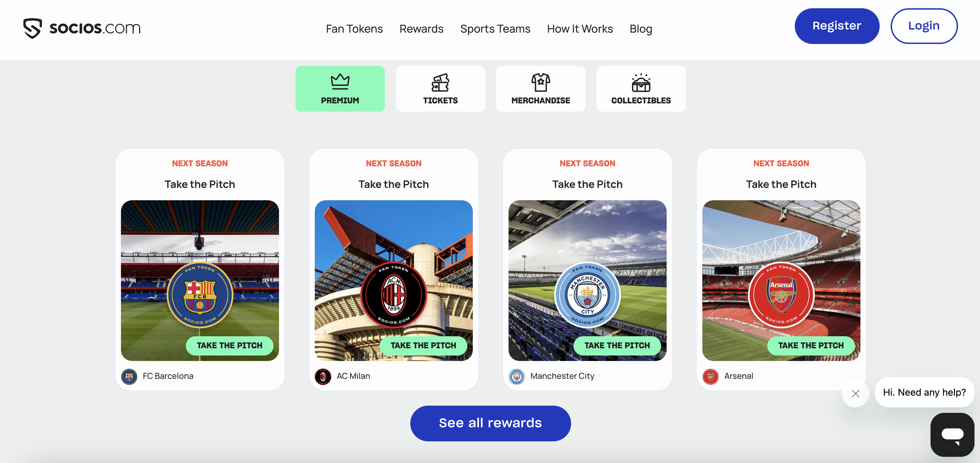Open the Blog link
Screen dimensions: 980x463
tap(641, 29)
